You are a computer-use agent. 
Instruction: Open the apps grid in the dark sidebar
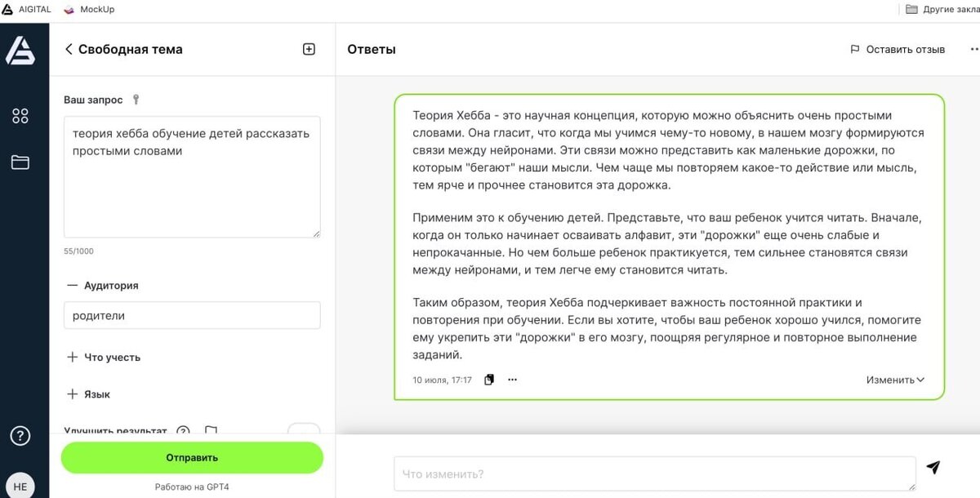(x=20, y=115)
